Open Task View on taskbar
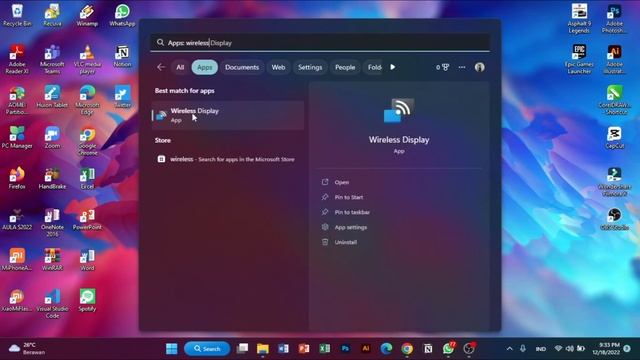Image resolution: width=640 pixels, height=360 pixels. point(242,349)
